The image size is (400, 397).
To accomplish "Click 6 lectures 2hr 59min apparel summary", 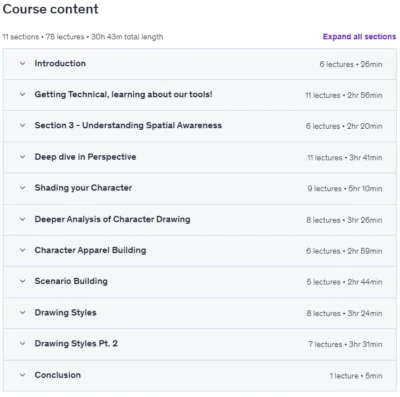I will tap(344, 251).
